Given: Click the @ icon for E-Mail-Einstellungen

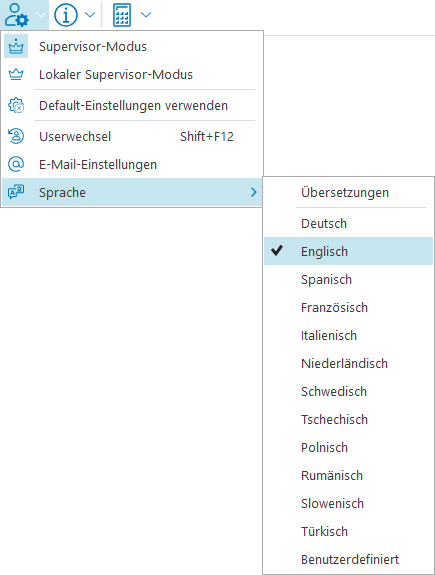Looking at the screenshot, I should point(16,164).
